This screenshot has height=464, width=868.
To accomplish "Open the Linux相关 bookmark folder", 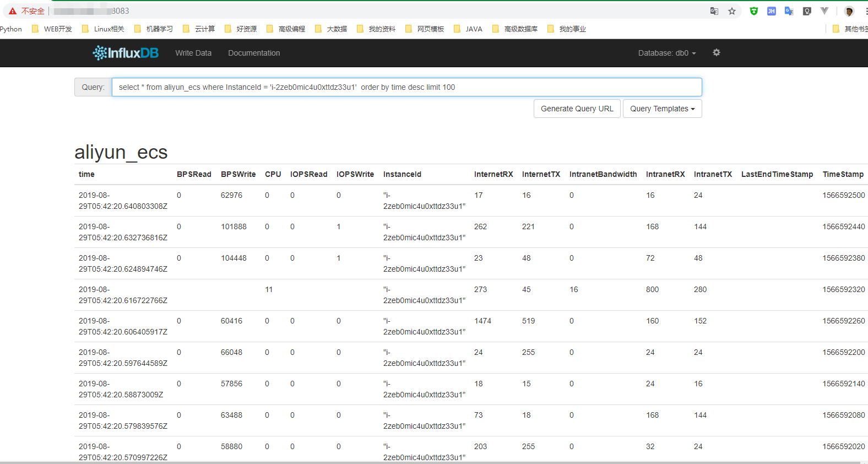I will (103, 29).
